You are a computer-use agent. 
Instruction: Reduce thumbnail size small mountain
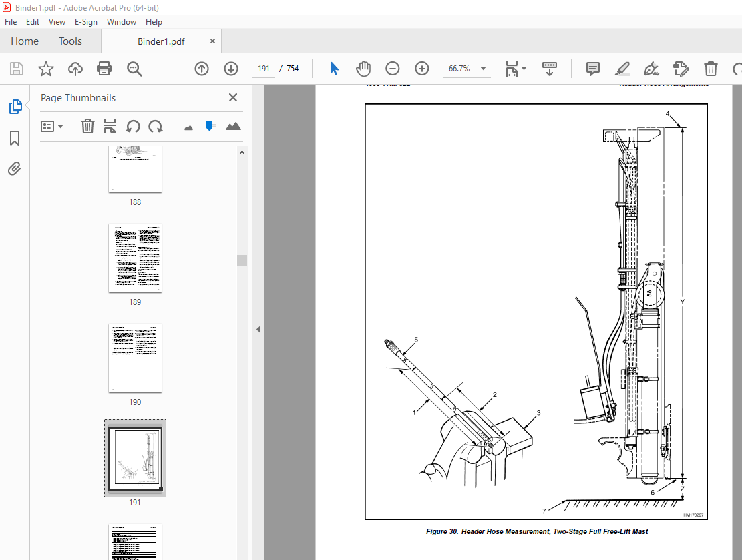[x=188, y=127]
